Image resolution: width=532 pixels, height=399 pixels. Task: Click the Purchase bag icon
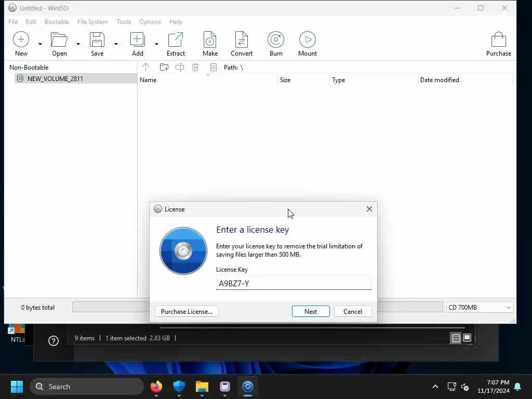pos(498,39)
